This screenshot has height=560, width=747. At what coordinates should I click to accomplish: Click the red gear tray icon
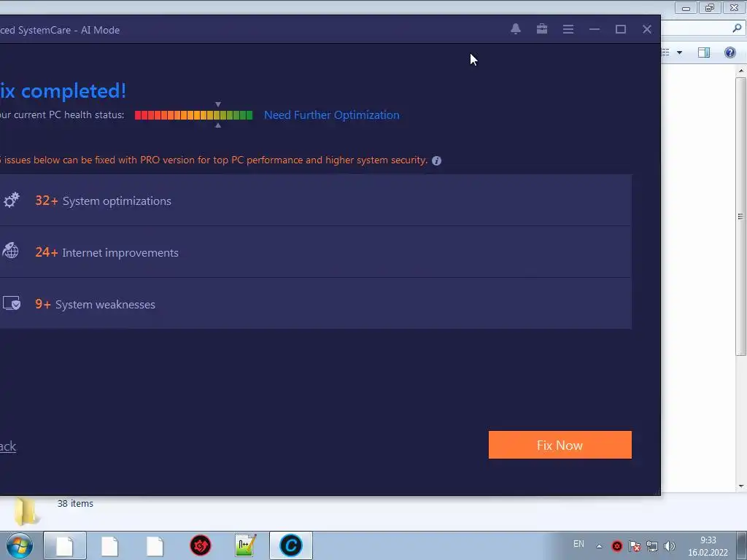coord(617,546)
